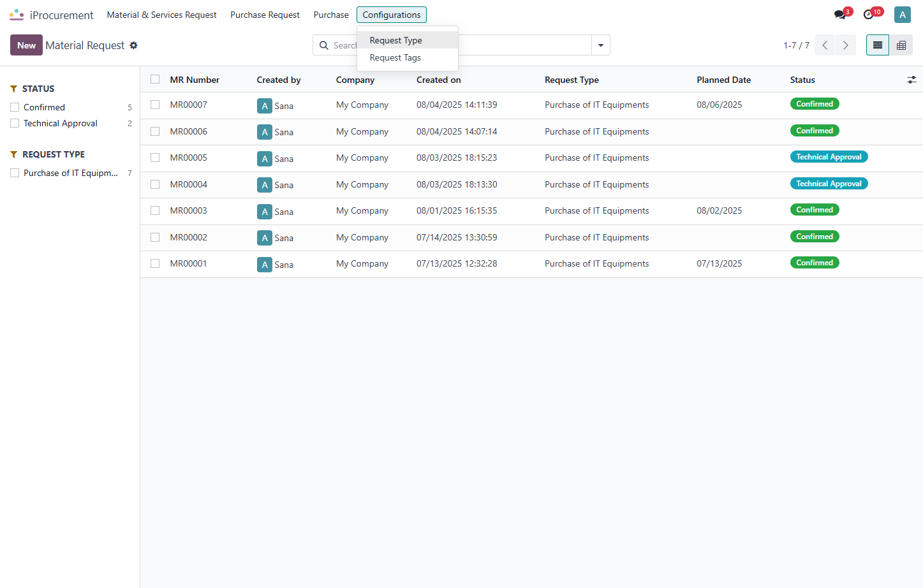Sort by the MR Number column header
This screenshot has width=923, height=588.
click(x=195, y=80)
